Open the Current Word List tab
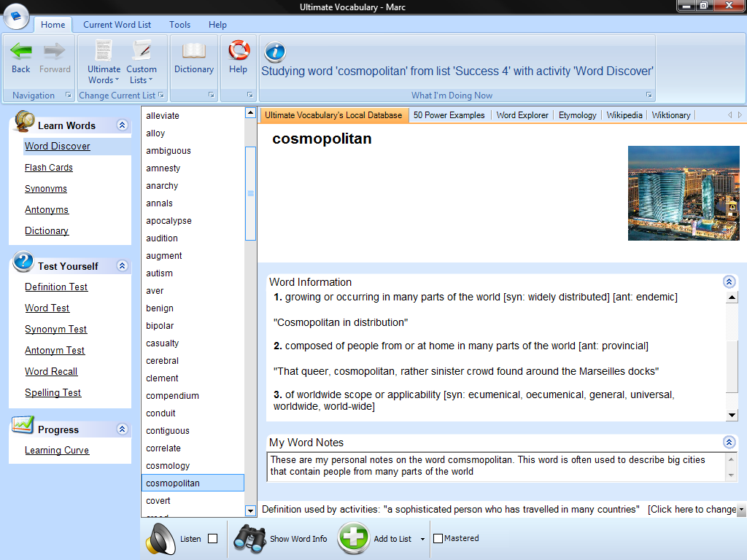Image resolution: width=747 pixels, height=560 pixels. click(117, 25)
